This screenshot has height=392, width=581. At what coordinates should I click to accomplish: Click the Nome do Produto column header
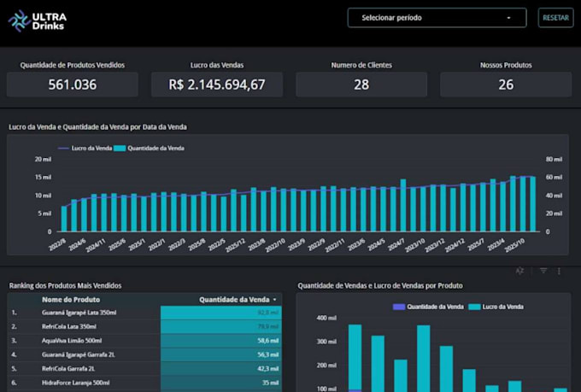pos(71,300)
